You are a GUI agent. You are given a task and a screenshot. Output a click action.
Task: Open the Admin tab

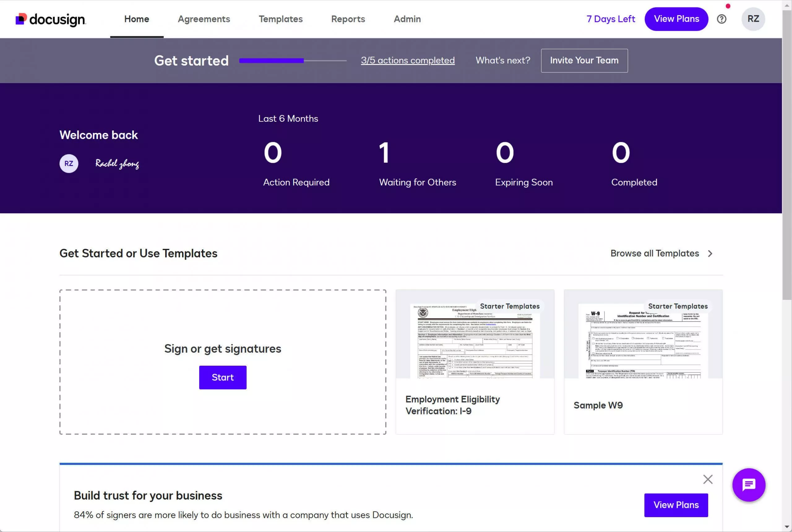point(407,19)
